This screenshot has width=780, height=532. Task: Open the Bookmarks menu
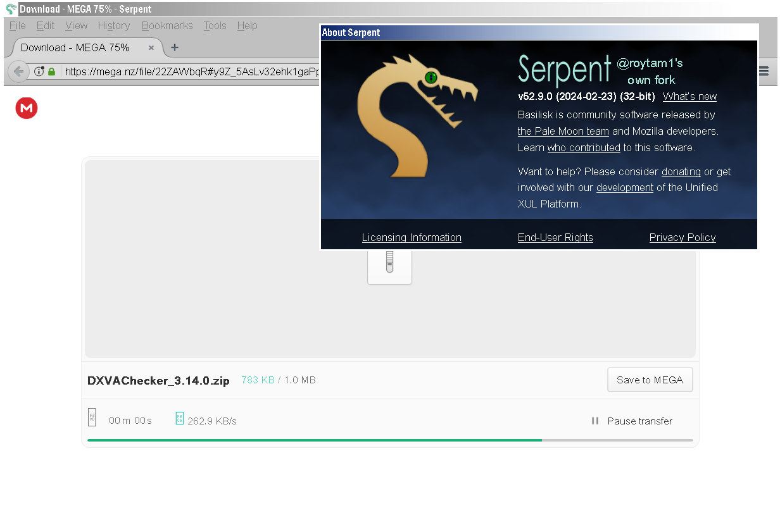pos(167,26)
